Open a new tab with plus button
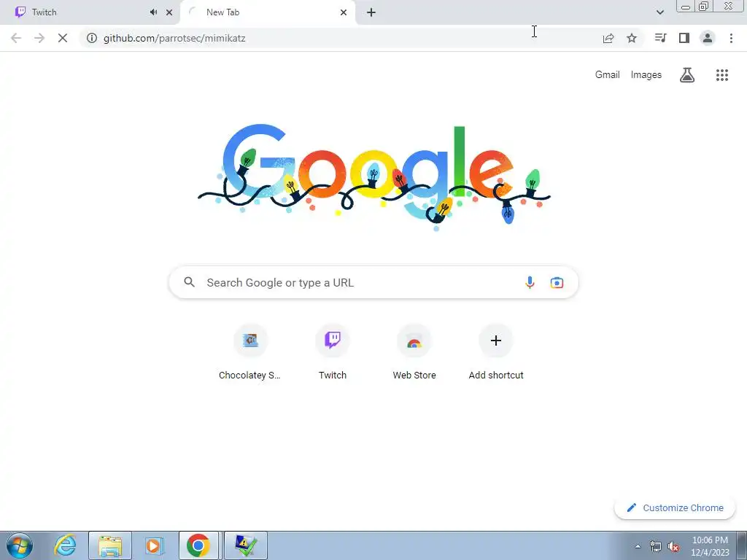 point(371,12)
